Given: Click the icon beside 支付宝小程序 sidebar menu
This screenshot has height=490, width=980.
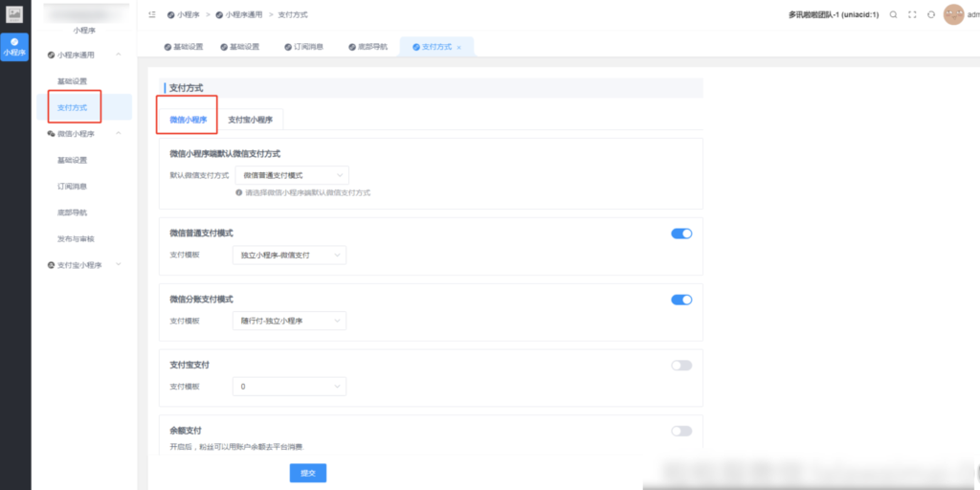Looking at the screenshot, I should click(52, 265).
